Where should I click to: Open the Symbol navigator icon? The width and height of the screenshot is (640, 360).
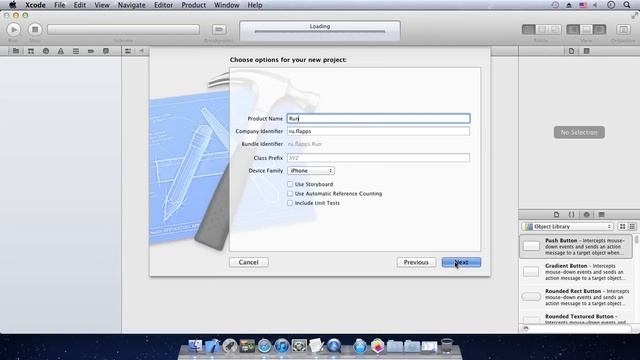coord(31,51)
